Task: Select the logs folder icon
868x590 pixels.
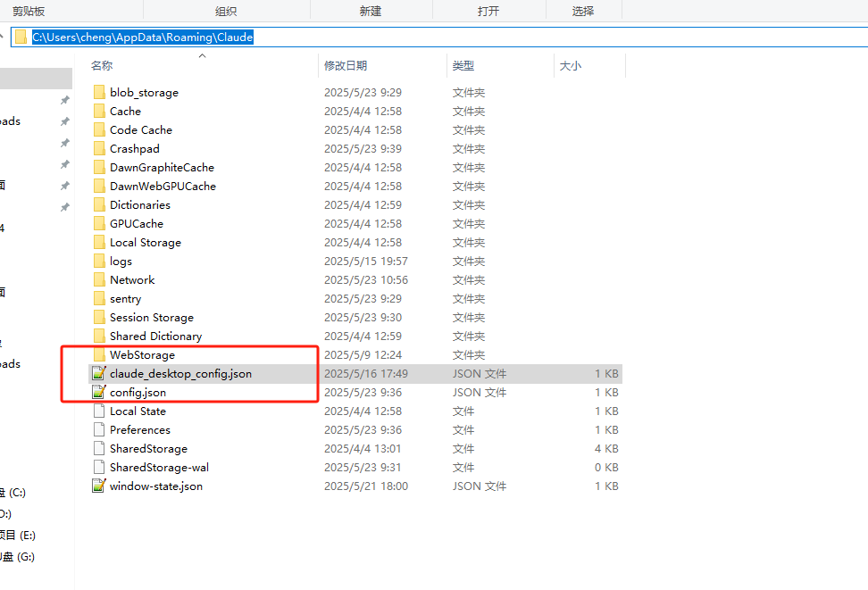Action: 99,262
